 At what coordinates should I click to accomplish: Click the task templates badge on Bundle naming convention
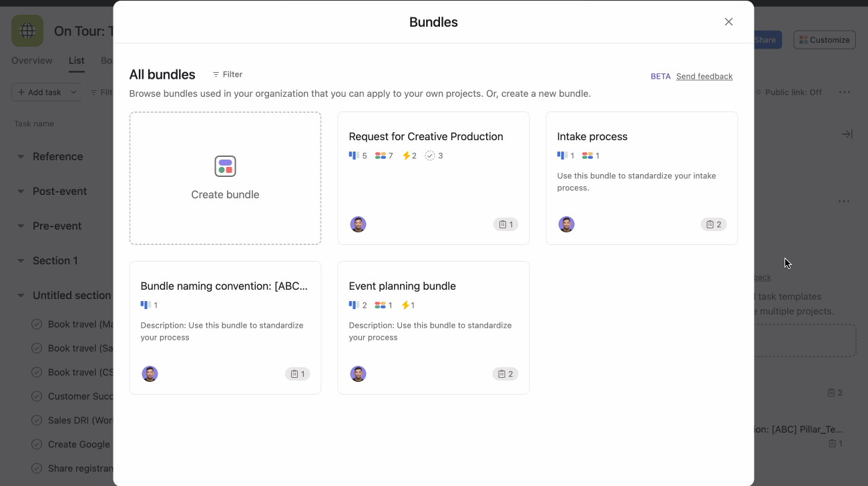coord(298,373)
